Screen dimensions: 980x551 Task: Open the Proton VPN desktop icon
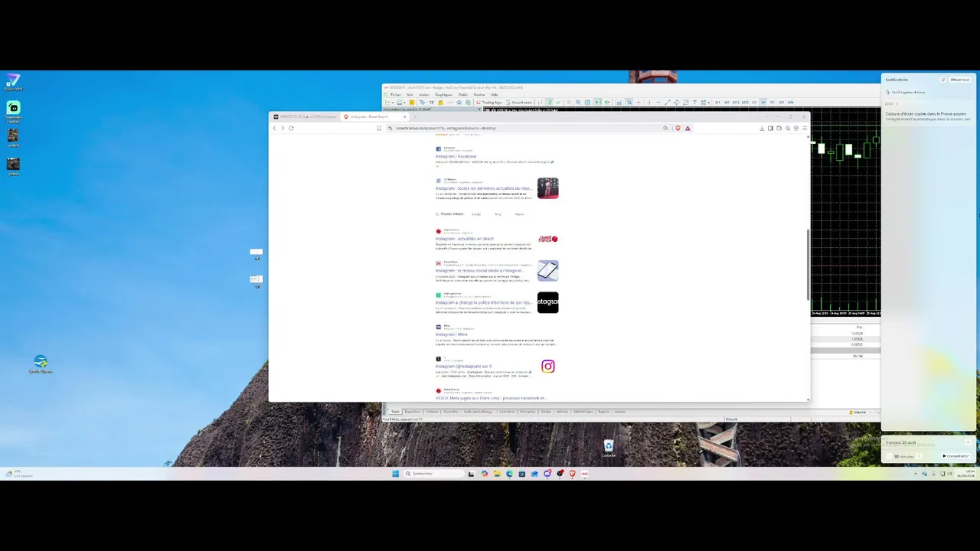click(13, 82)
